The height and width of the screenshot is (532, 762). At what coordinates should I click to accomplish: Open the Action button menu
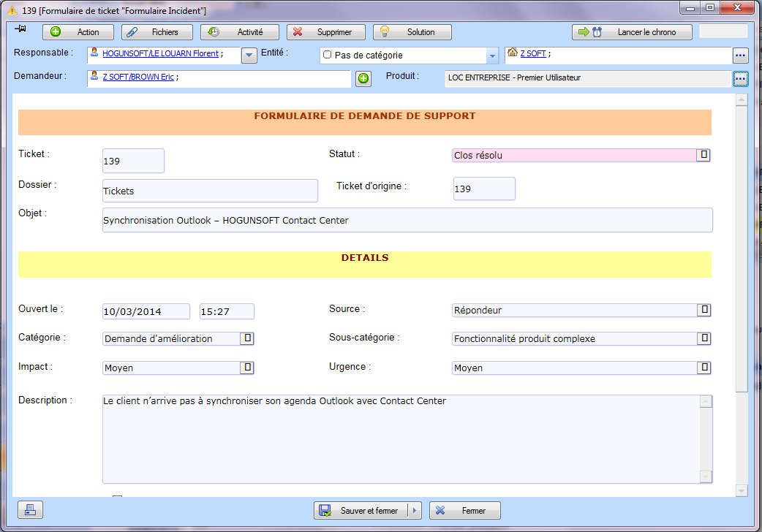click(x=78, y=32)
